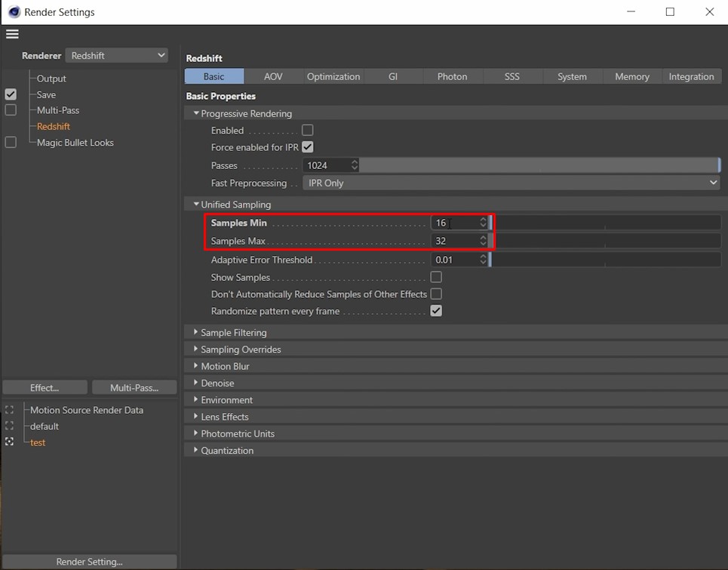The height and width of the screenshot is (570, 728).
Task: Open Fast Preprocessing dropdown set to IPR Only
Action: tap(511, 183)
